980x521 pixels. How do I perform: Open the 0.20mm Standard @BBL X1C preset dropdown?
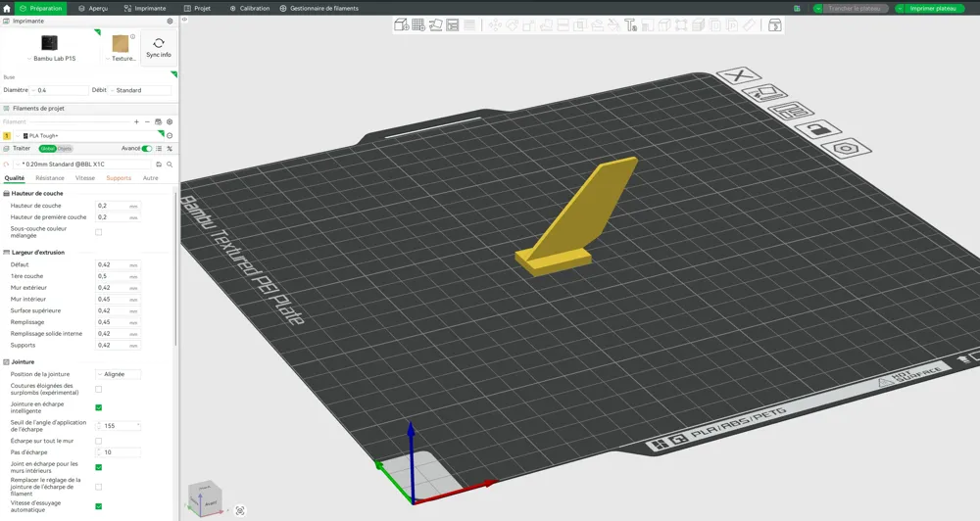(x=82, y=165)
